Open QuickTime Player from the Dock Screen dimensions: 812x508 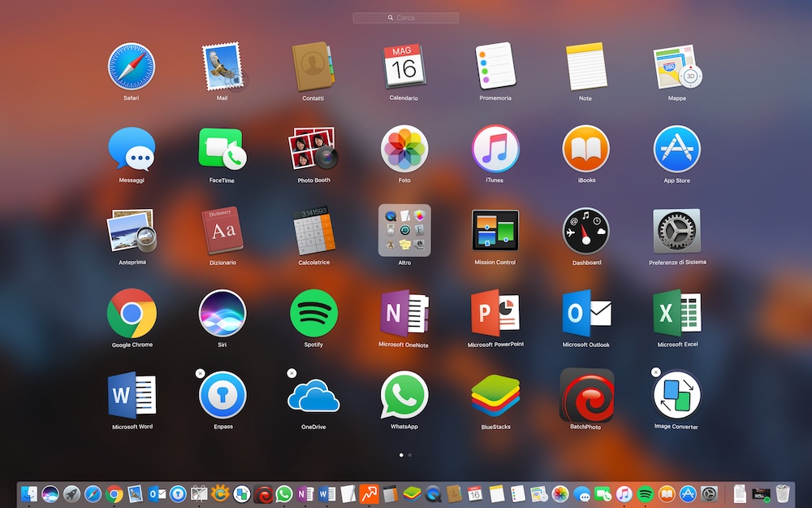[x=433, y=494]
